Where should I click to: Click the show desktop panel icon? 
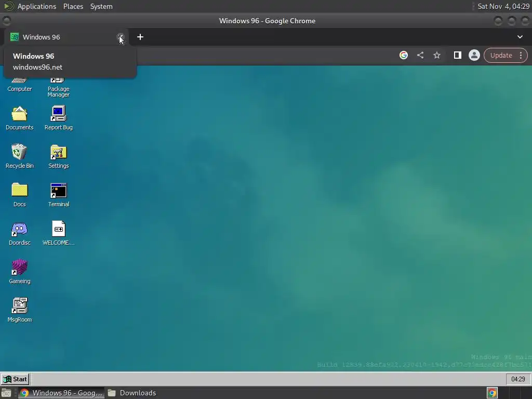coord(6,393)
